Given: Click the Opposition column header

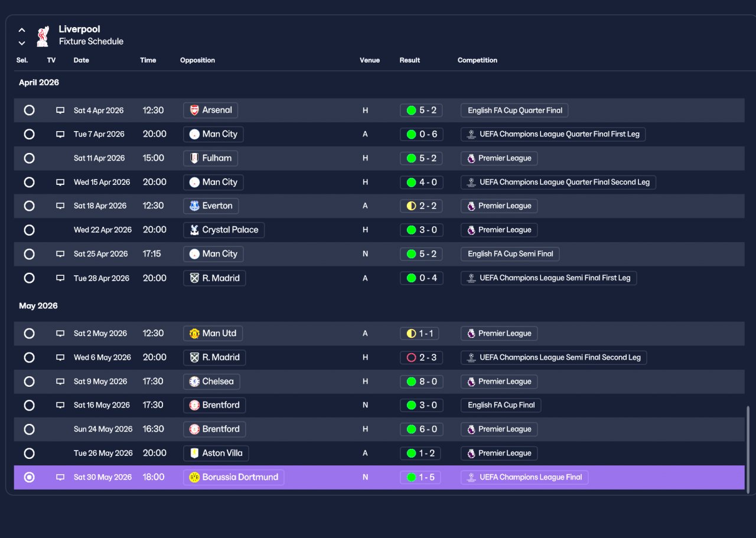Looking at the screenshot, I should tap(197, 60).
